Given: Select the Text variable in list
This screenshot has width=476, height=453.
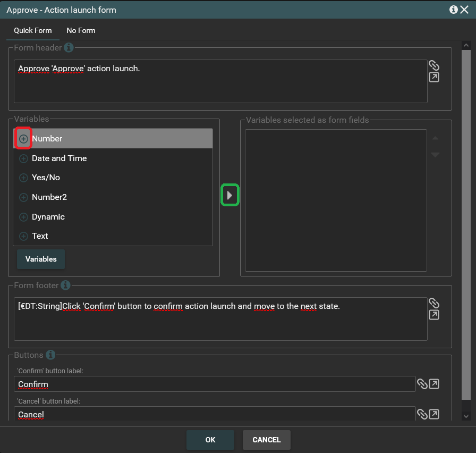Looking at the screenshot, I should (40, 236).
